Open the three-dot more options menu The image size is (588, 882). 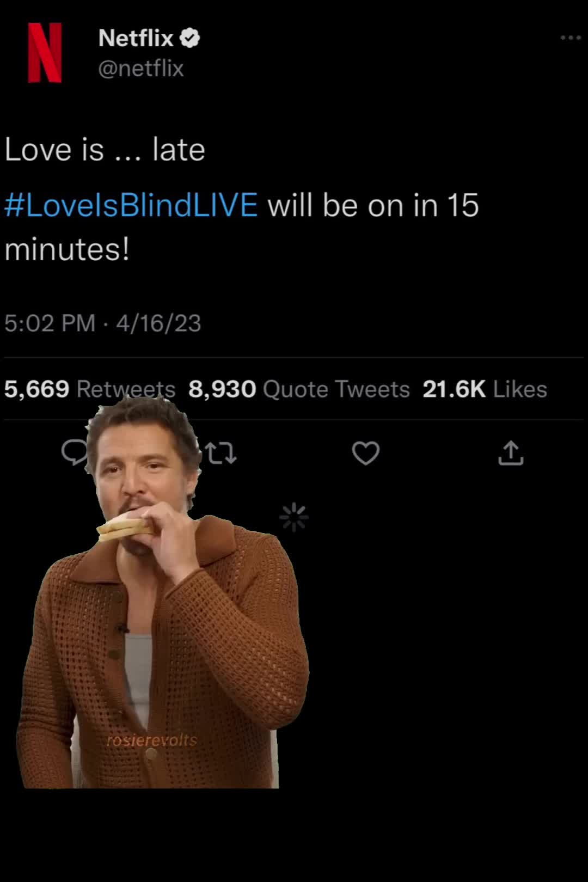point(570,38)
